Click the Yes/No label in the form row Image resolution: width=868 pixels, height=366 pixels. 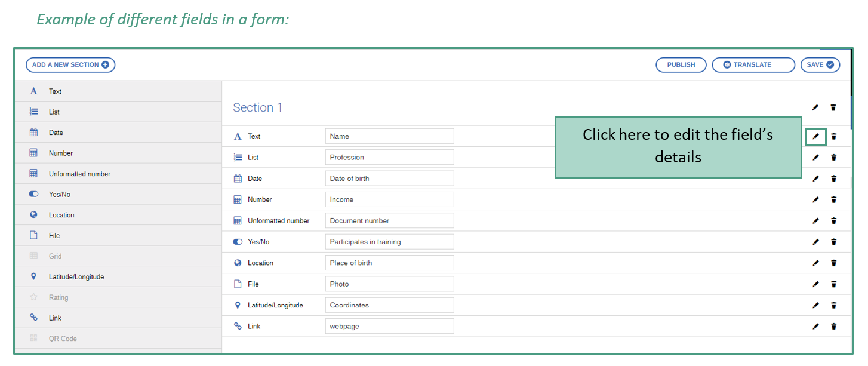258,242
